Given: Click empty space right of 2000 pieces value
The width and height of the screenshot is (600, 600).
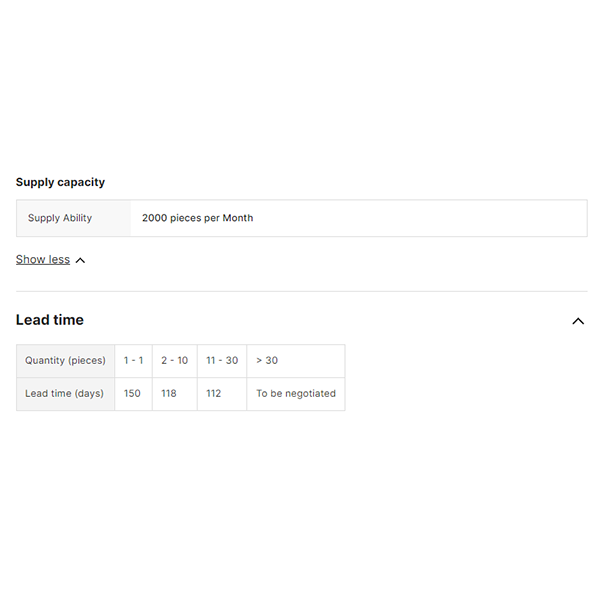Looking at the screenshot, I should pyautogui.click(x=420, y=218).
